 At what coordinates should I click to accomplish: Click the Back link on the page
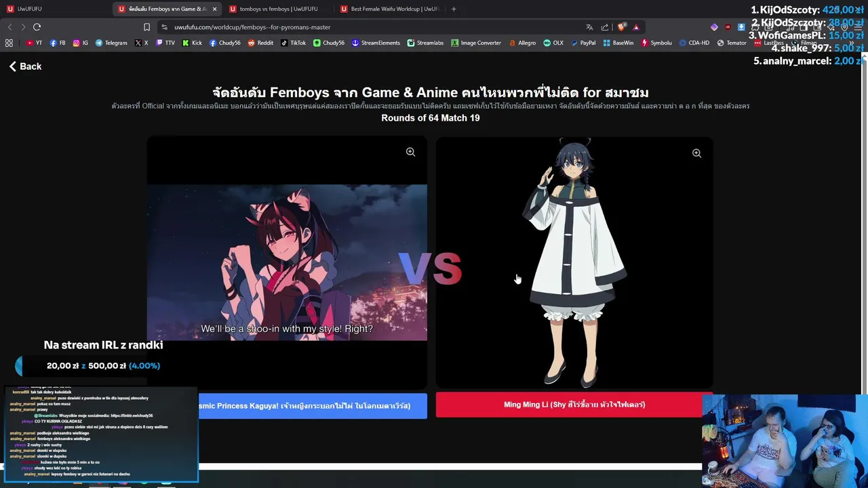click(25, 66)
